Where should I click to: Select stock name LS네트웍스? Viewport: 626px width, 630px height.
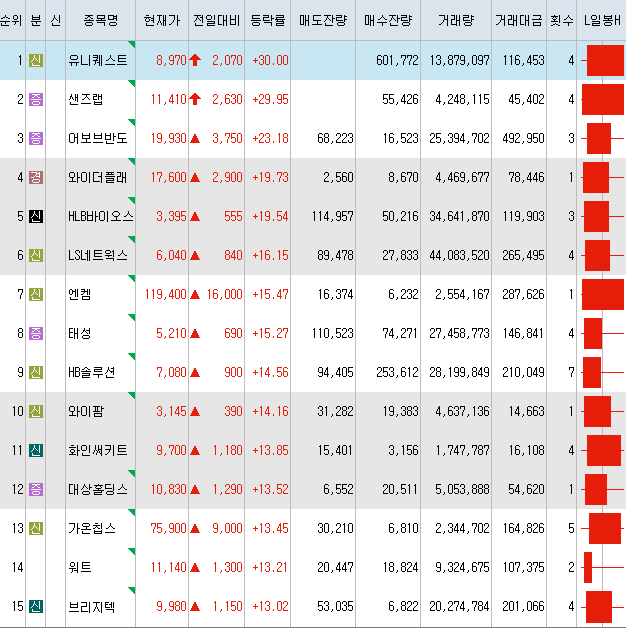tap(98, 255)
